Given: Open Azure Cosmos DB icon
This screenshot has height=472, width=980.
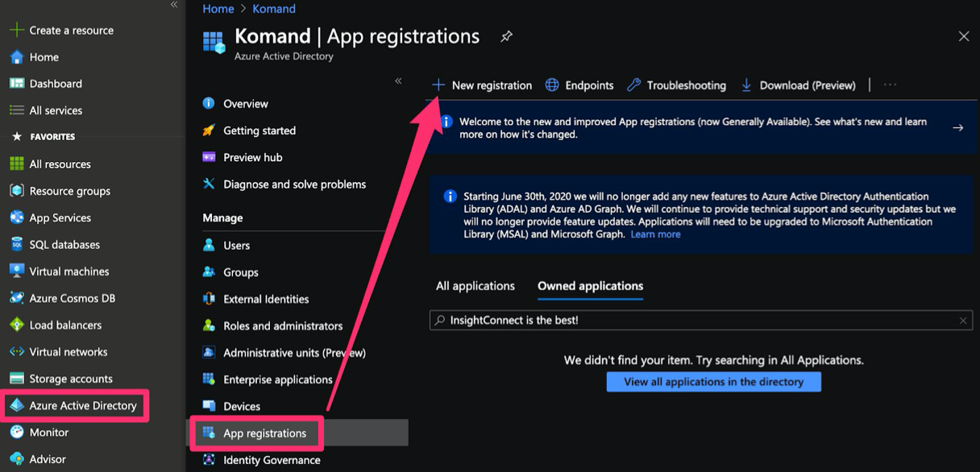Looking at the screenshot, I should point(16,298).
